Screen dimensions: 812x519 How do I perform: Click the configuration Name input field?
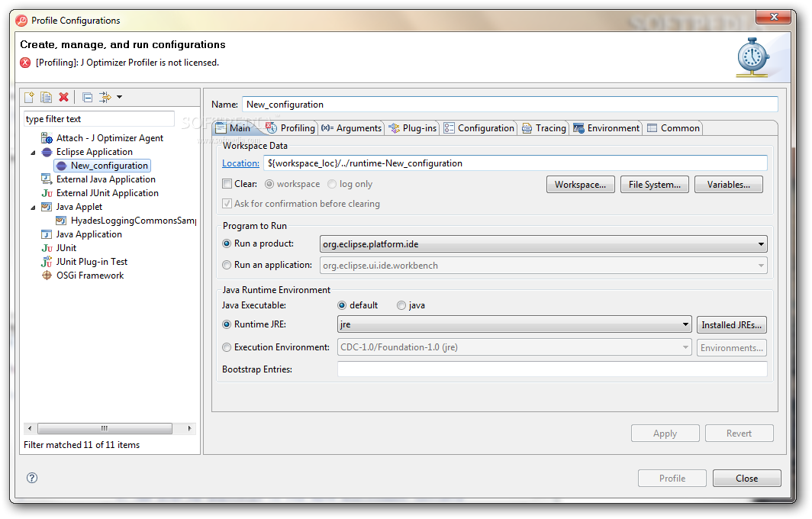510,104
